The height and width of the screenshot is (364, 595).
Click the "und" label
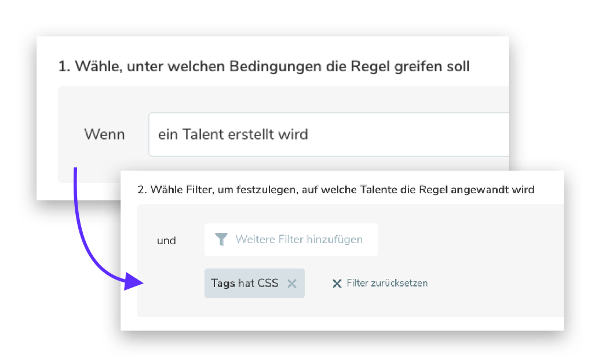166,241
